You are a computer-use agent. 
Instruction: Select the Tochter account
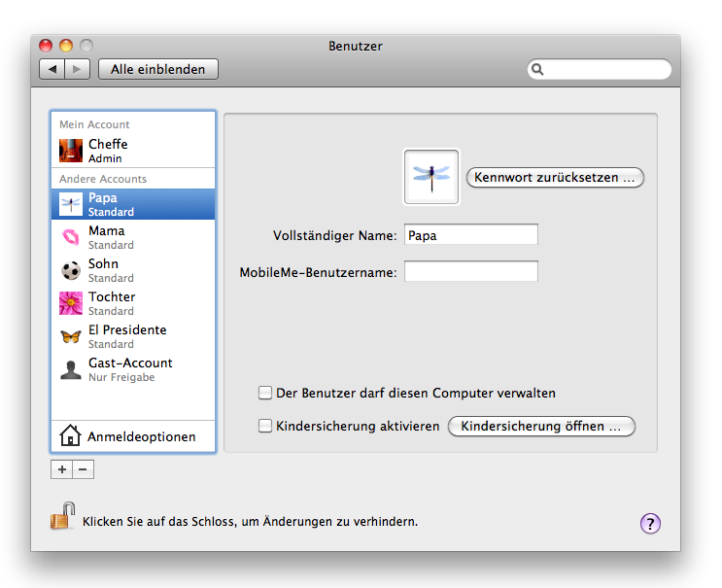[x=71, y=303]
